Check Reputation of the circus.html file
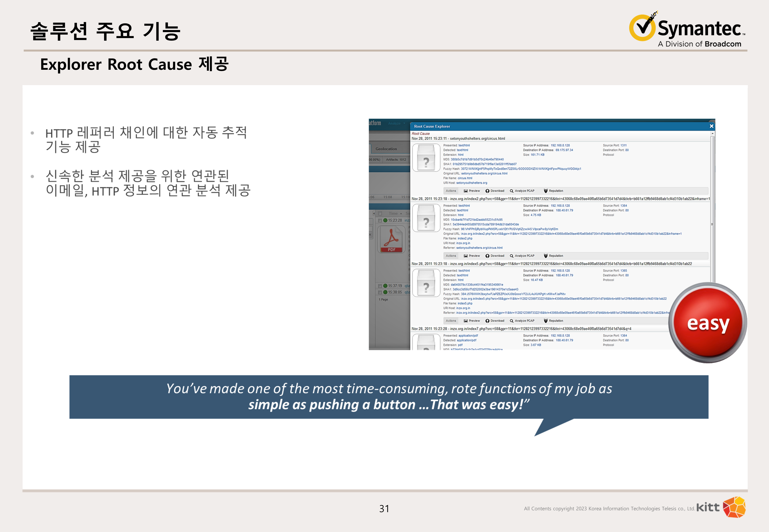Image resolution: width=769 pixels, height=532 pixels. click(556, 191)
